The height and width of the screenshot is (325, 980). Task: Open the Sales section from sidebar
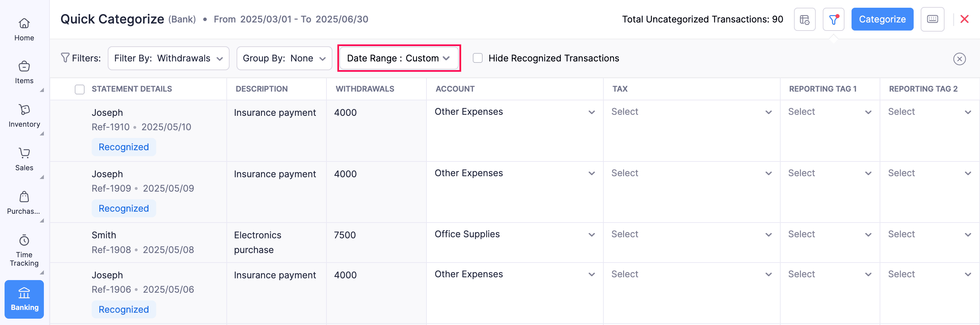coord(24,157)
